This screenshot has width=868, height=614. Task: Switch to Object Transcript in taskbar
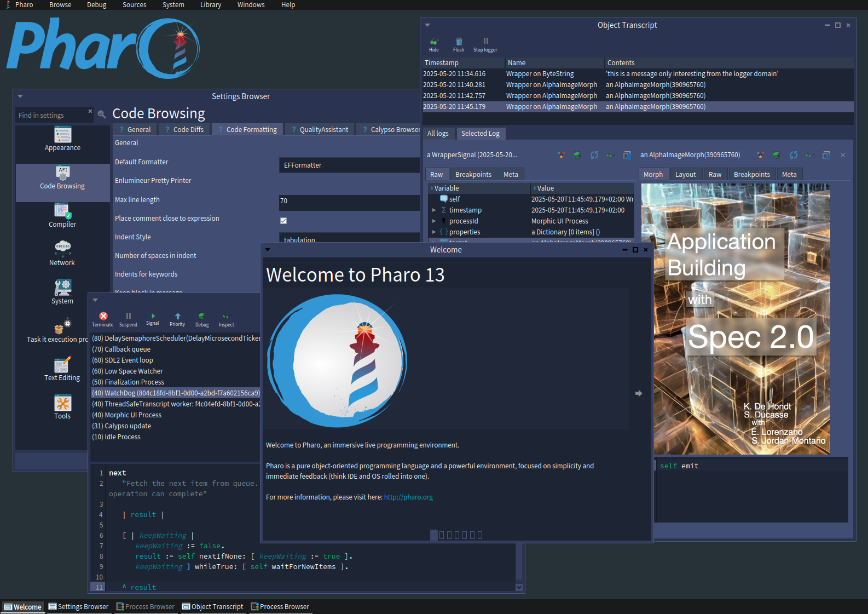click(213, 607)
